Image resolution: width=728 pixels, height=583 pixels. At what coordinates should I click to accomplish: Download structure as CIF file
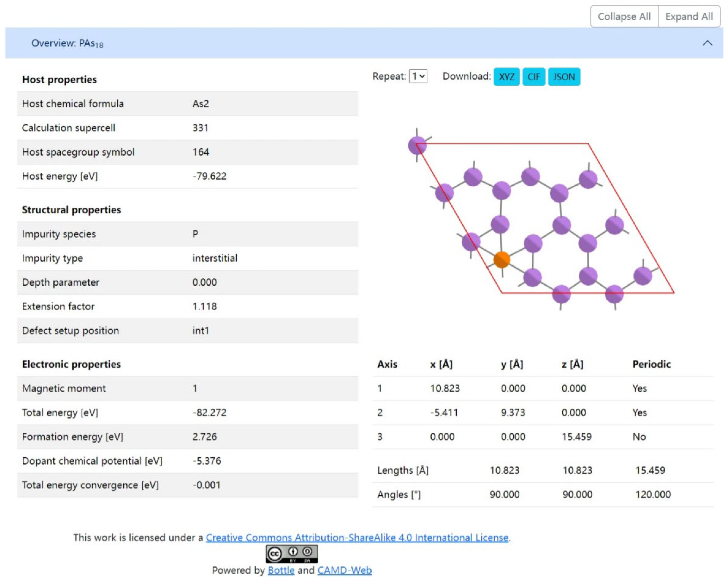[x=533, y=77]
